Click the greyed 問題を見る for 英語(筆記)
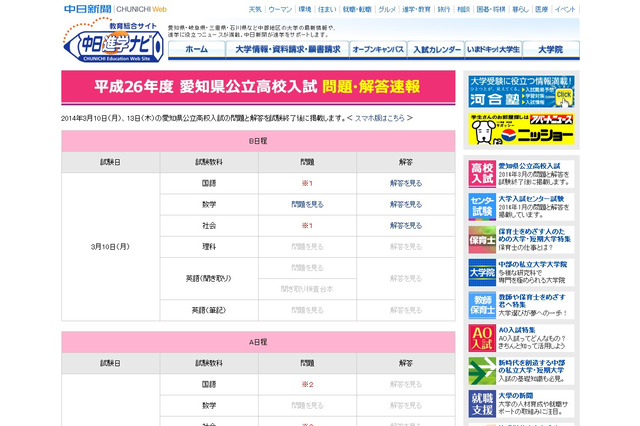Viewport: 640px width, 426px height. 307,311
